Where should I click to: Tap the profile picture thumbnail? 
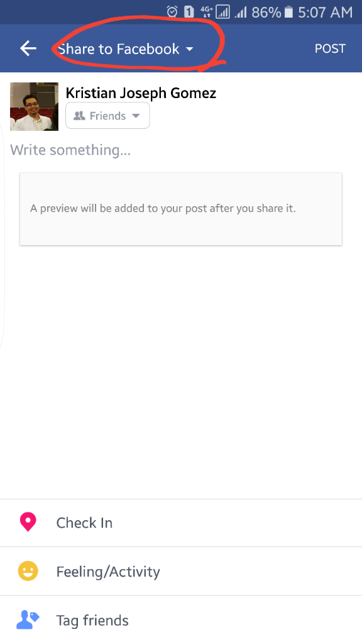pyautogui.click(x=34, y=106)
